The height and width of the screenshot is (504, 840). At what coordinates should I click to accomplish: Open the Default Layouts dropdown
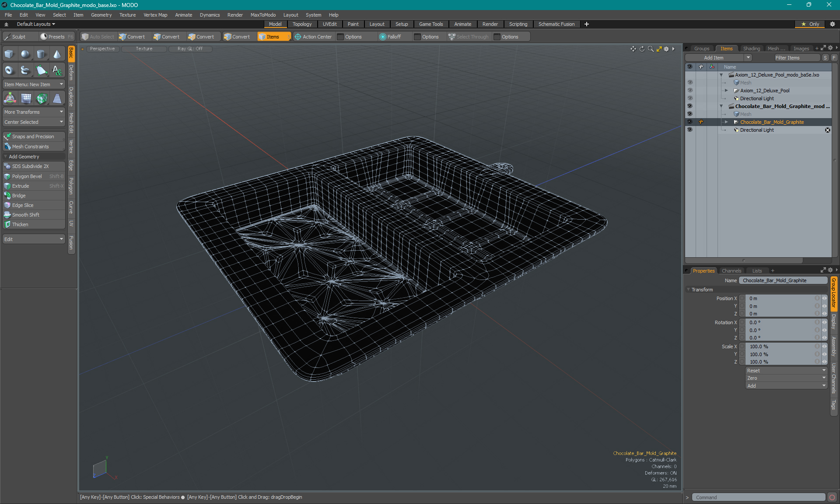point(33,24)
